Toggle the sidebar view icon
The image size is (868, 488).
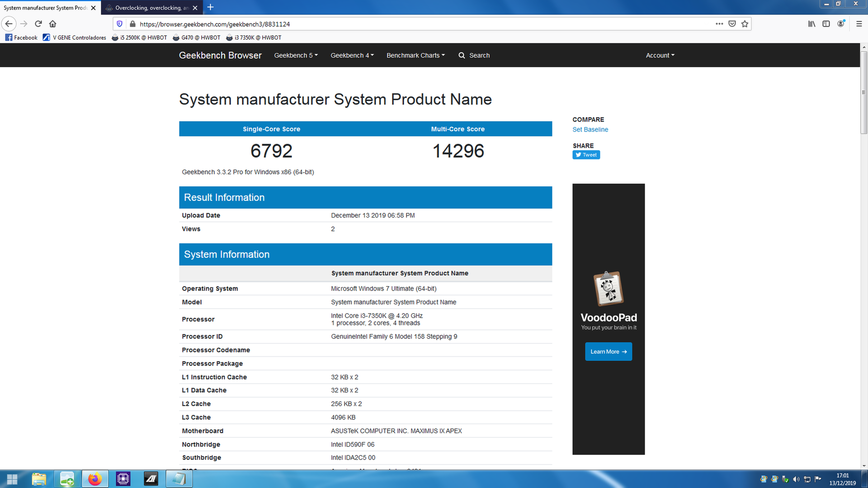point(826,24)
